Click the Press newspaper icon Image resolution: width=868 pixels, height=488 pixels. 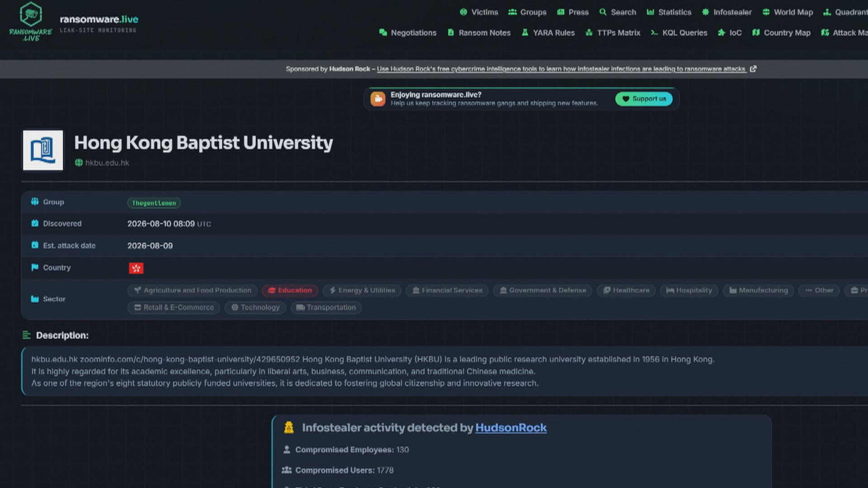click(561, 12)
